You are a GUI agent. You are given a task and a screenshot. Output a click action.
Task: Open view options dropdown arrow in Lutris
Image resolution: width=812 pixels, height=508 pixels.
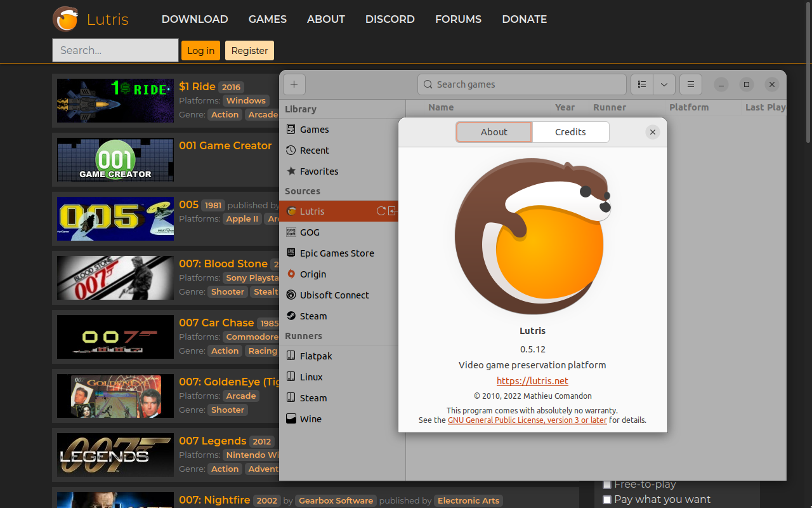click(664, 84)
